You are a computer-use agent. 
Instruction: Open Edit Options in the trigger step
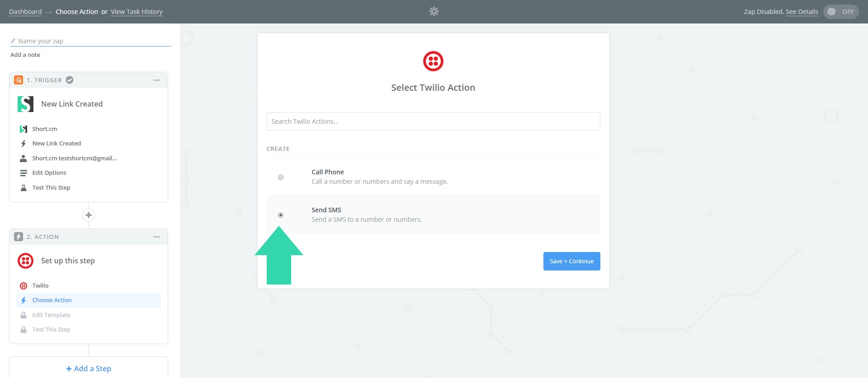pos(49,173)
